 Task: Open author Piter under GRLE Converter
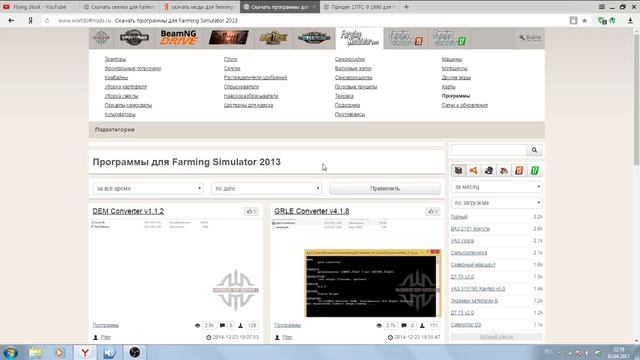tap(287, 338)
